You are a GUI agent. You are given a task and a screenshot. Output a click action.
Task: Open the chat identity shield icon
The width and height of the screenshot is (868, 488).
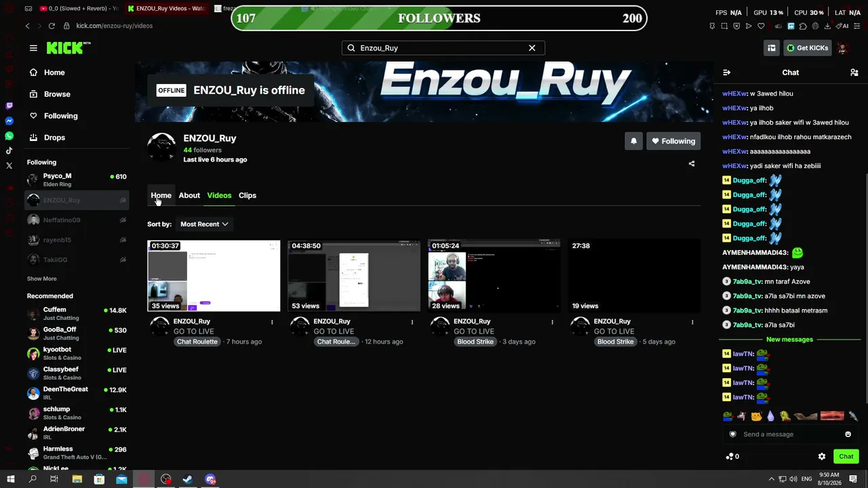(x=732, y=434)
